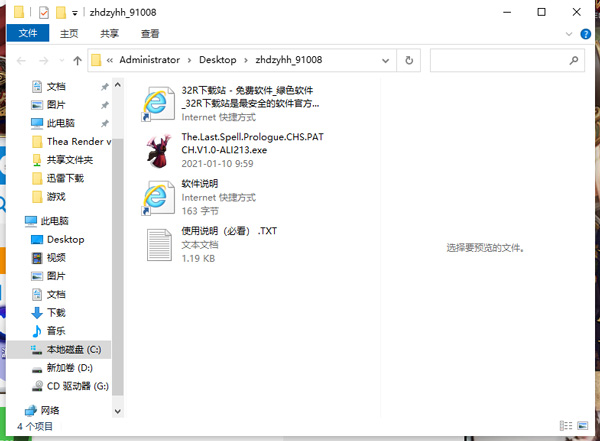
Task: Select pinned 此电脑 in quick access
Action: coord(60,123)
